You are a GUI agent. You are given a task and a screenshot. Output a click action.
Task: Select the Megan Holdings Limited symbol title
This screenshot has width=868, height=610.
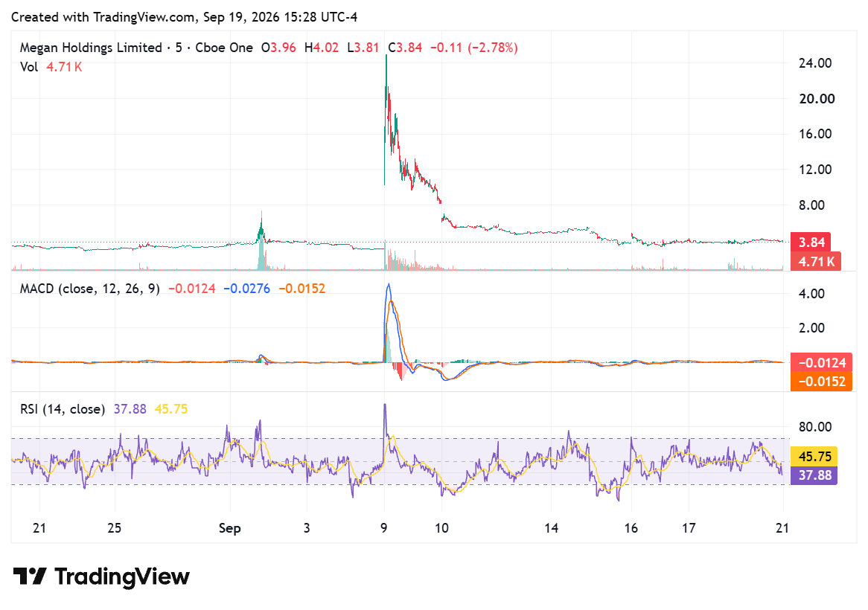point(91,48)
